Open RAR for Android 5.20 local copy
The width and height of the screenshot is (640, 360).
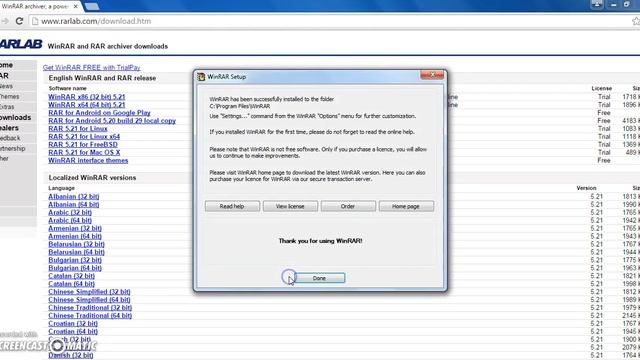(112, 121)
